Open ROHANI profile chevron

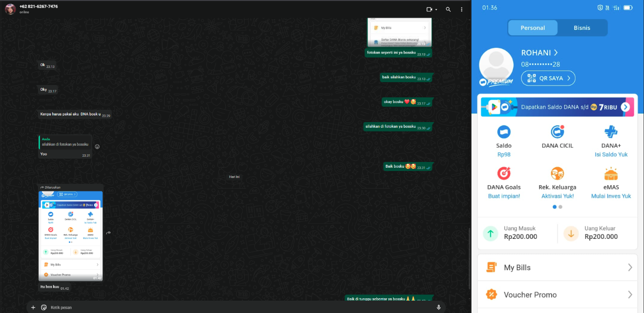[556, 53]
